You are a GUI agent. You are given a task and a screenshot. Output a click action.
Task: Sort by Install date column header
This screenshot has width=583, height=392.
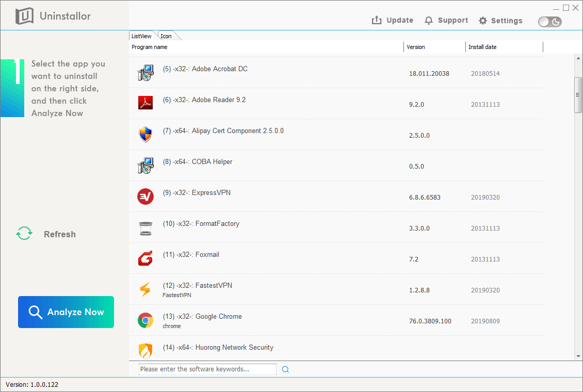click(504, 47)
